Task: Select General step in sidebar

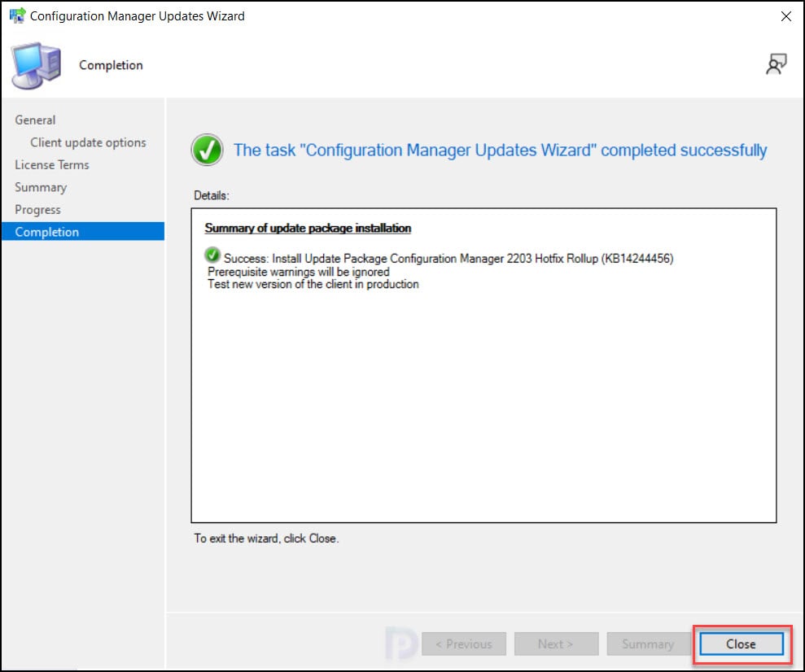Action: pos(35,120)
